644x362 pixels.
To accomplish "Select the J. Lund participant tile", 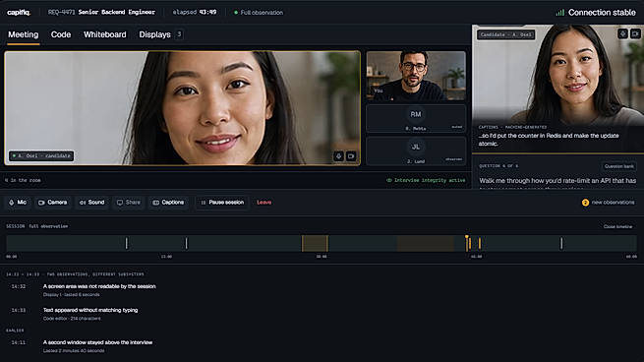I will pyautogui.click(x=416, y=151).
